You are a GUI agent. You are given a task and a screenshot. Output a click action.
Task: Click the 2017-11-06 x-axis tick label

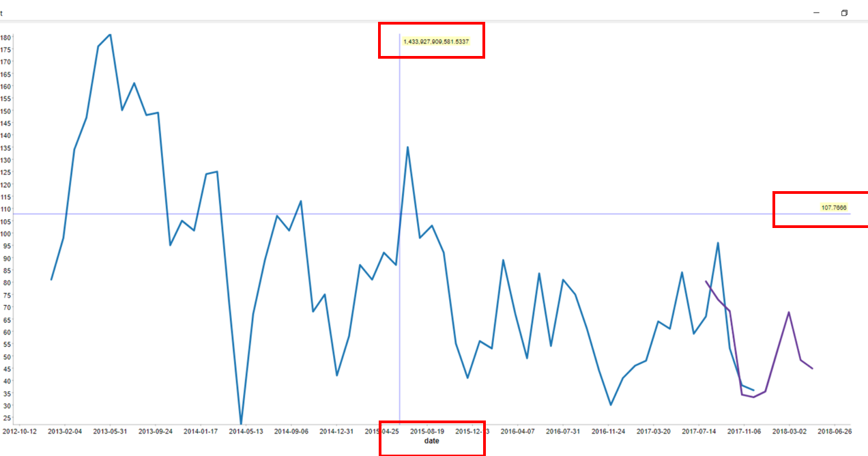[x=744, y=431]
